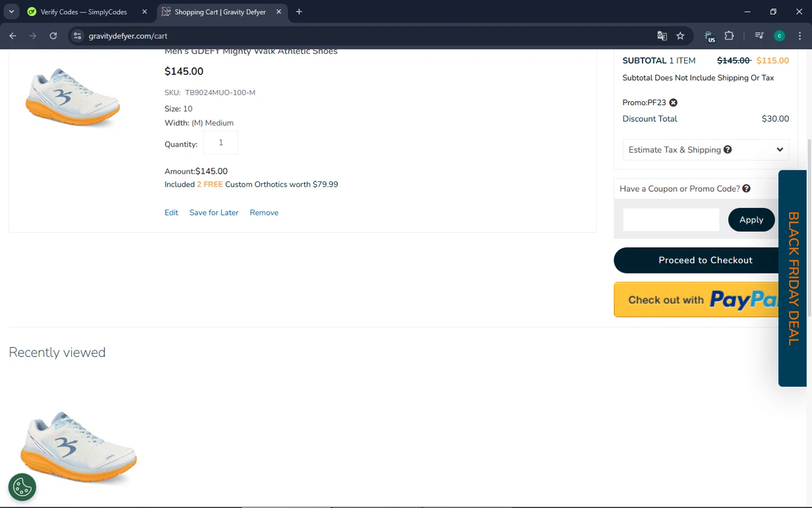Close the Verify Codes — SimplyCodes tab
The width and height of the screenshot is (812, 508).
coord(145,11)
